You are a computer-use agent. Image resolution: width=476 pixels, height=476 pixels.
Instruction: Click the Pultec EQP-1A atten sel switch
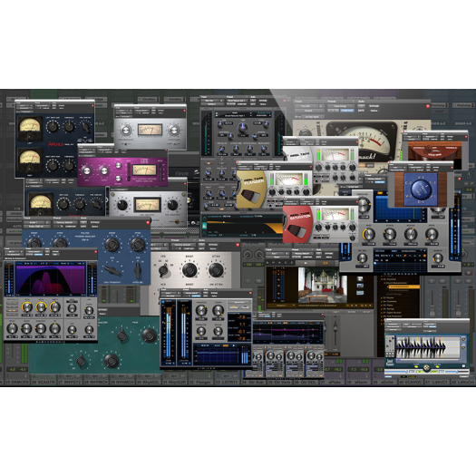pos(138,269)
